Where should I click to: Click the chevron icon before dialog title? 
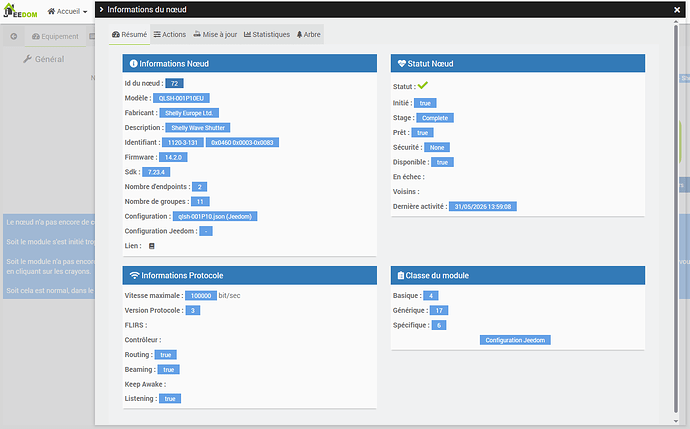(101, 9)
